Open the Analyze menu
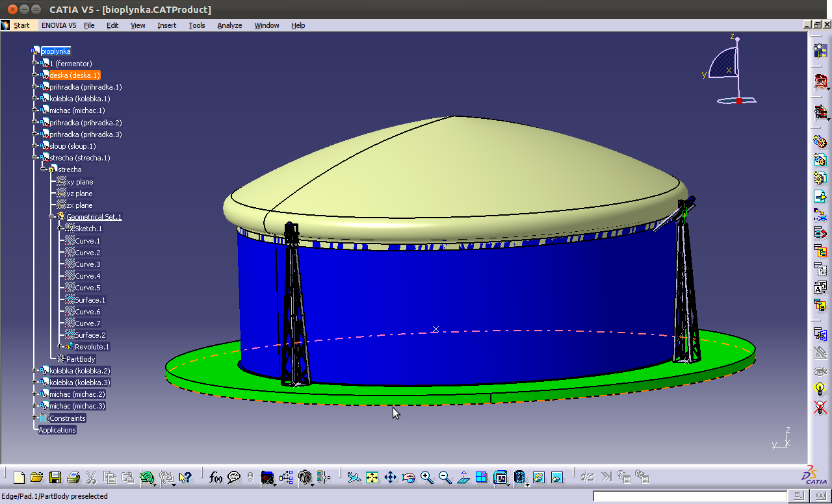 point(229,25)
